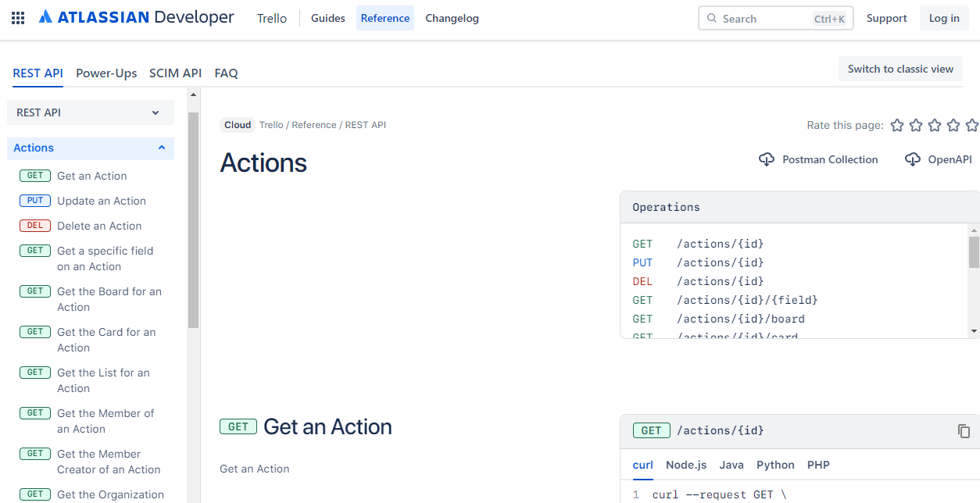Collapse the Actions section in sidebar

(x=162, y=148)
